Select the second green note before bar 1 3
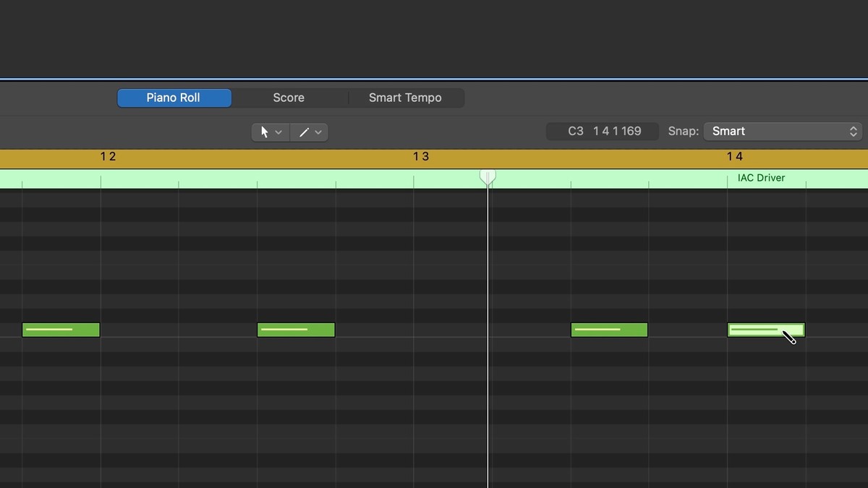The width and height of the screenshot is (868, 488). point(296,330)
